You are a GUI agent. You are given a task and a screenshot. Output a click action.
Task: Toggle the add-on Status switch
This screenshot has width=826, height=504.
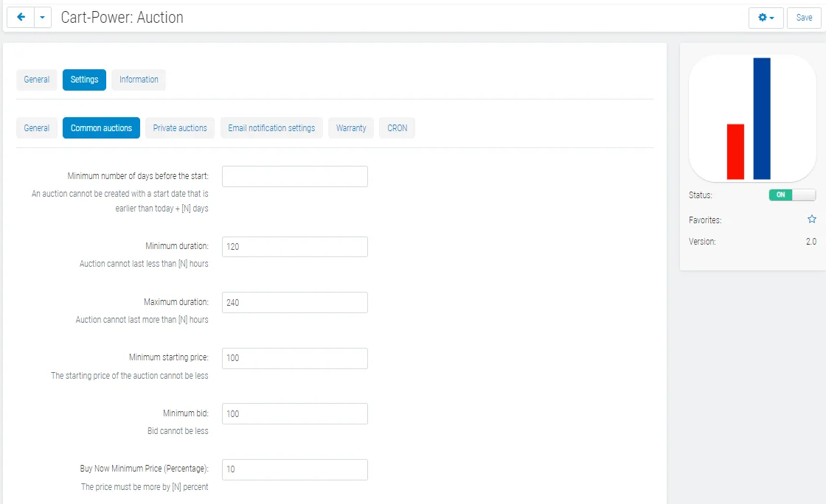[792, 195]
